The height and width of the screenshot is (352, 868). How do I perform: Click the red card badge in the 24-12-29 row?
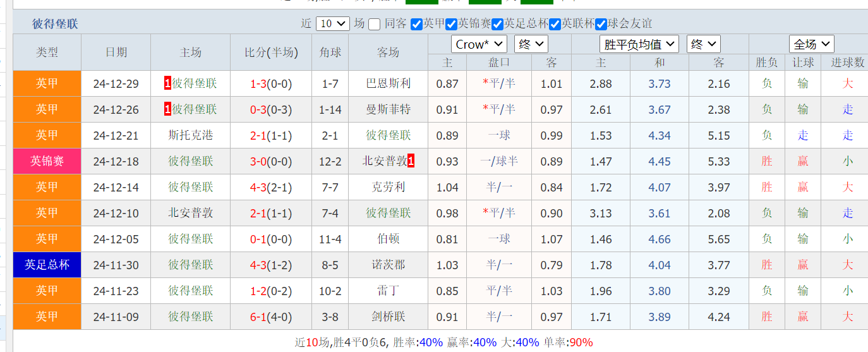[x=167, y=83]
